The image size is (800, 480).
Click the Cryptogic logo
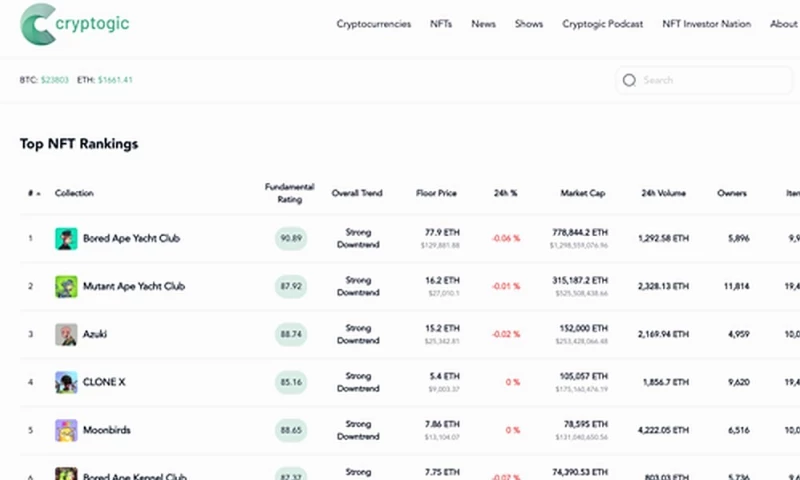74,24
